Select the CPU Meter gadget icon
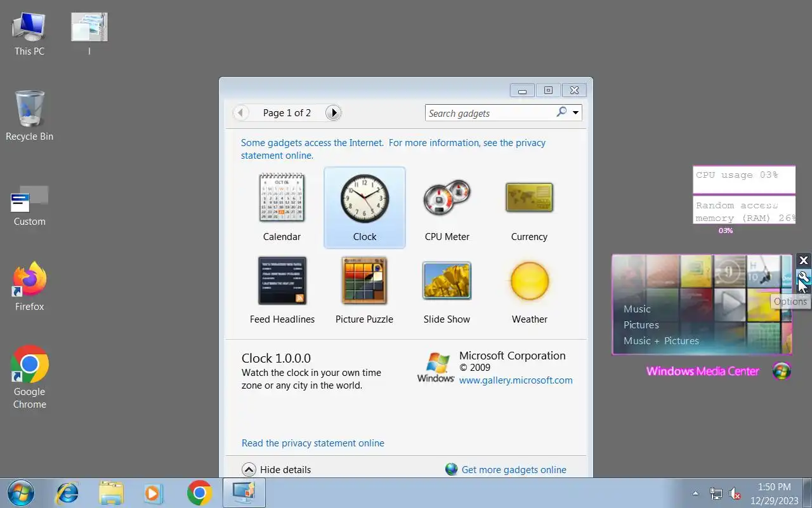This screenshot has height=508, width=812. [x=447, y=197]
